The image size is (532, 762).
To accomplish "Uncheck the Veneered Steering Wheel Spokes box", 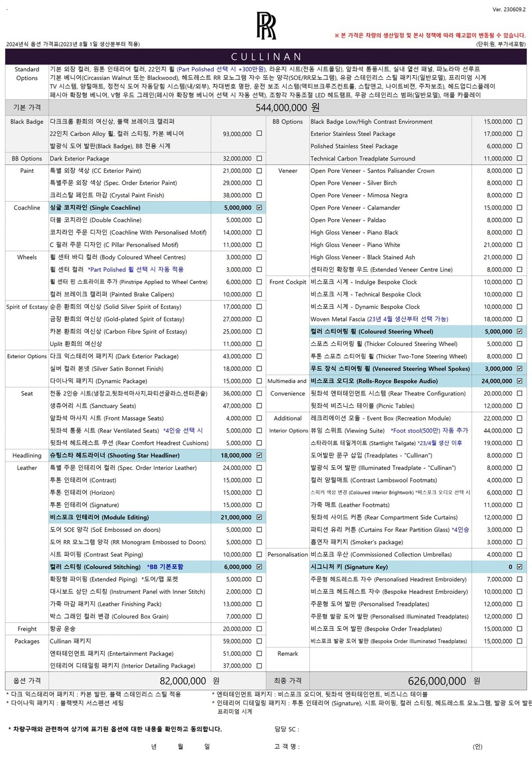I will (x=519, y=369).
